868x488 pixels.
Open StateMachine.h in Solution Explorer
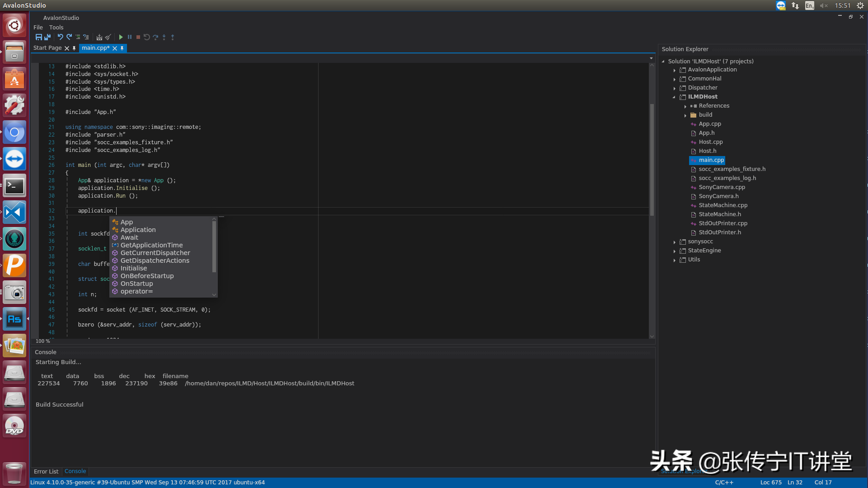pos(720,214)
